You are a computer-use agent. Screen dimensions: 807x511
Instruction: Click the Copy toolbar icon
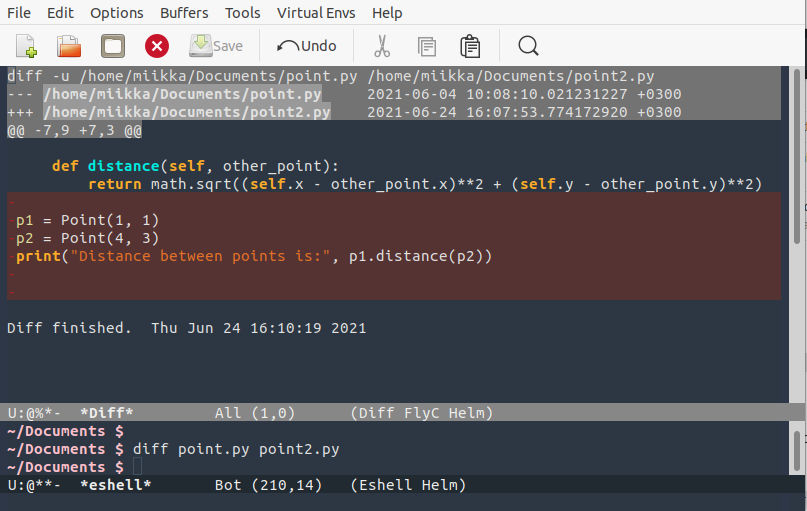coord(427,46)
